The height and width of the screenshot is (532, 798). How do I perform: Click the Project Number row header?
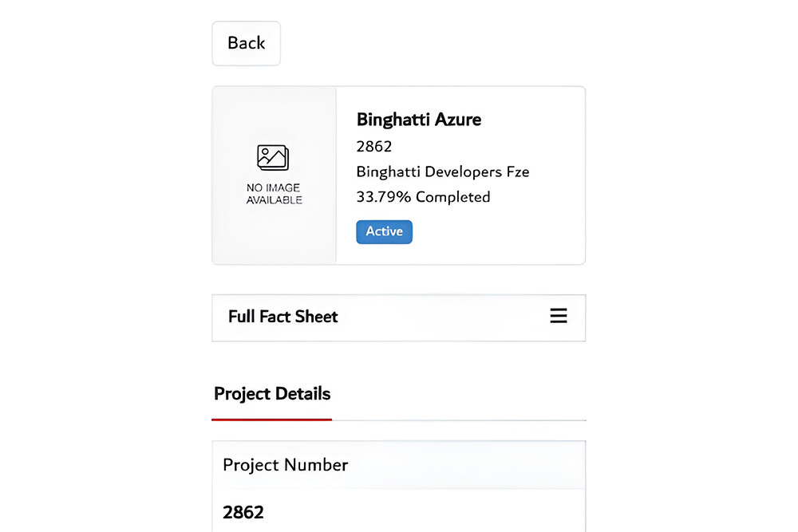(x=286, y=465)
